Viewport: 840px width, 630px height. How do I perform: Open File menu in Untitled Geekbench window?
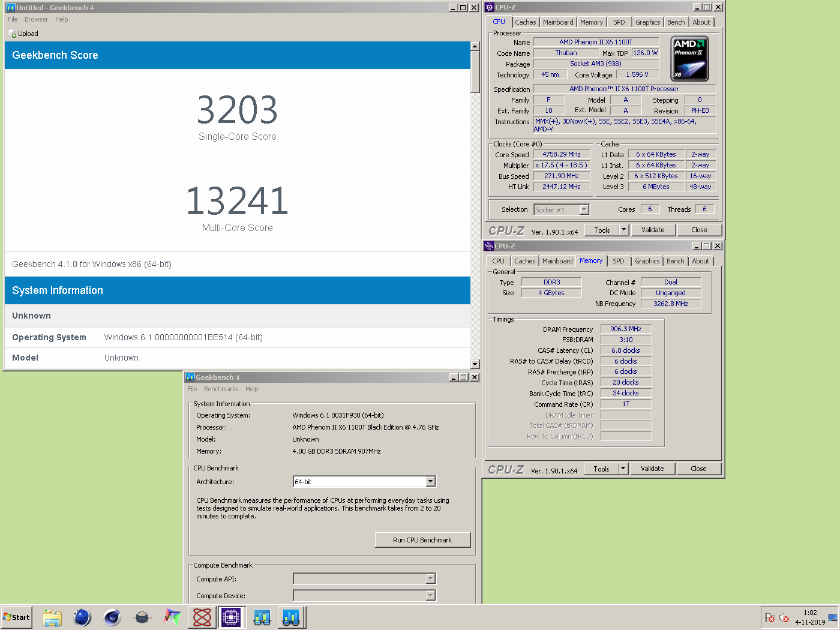click(13, 19)
